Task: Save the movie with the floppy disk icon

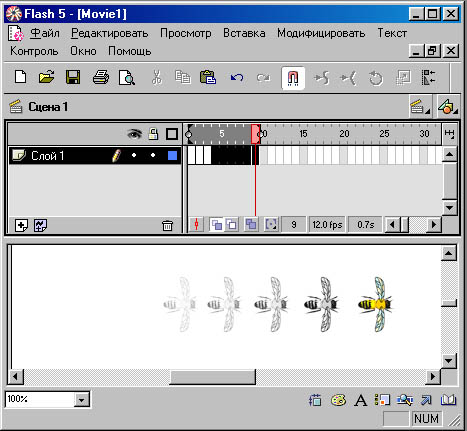Action: pos(73,77)
